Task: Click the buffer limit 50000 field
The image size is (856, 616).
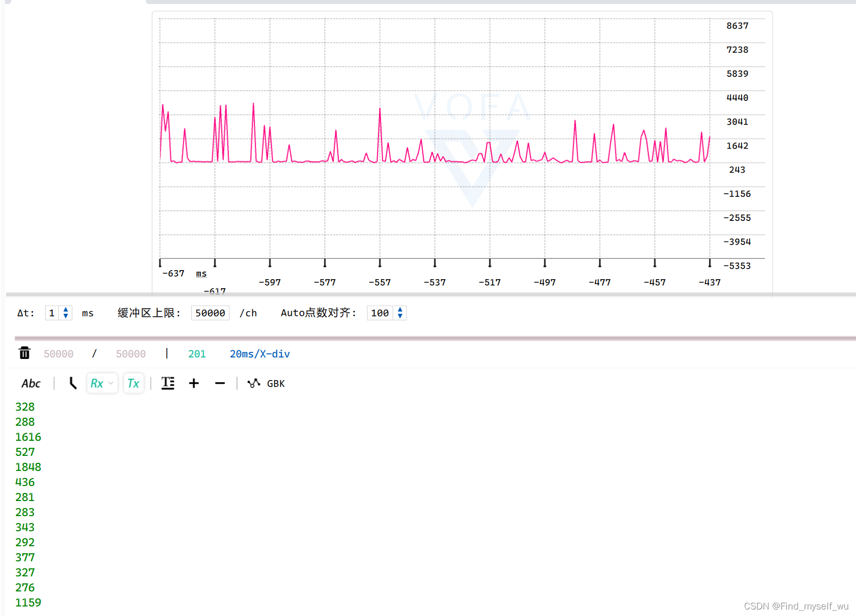Action: pos(210,313)
